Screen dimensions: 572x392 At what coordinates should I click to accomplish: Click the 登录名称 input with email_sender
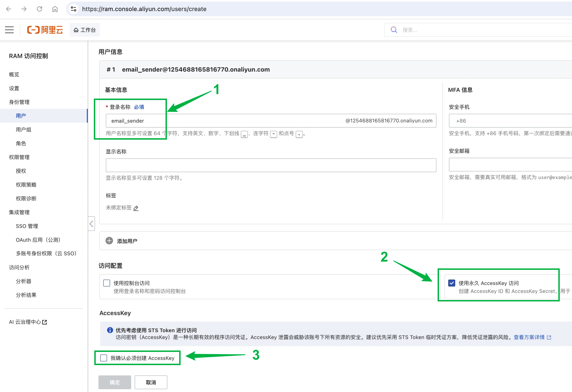coord(271,121)
